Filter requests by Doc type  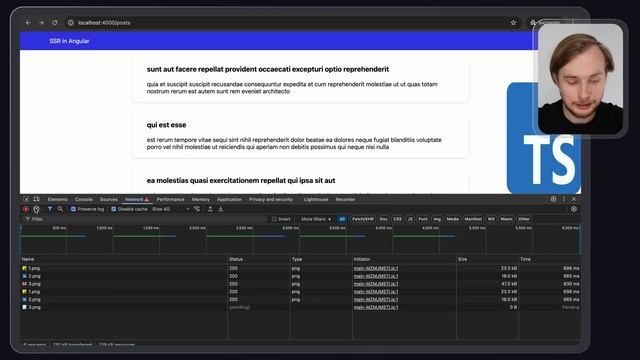pyautogui.click(x=383, y=219)
